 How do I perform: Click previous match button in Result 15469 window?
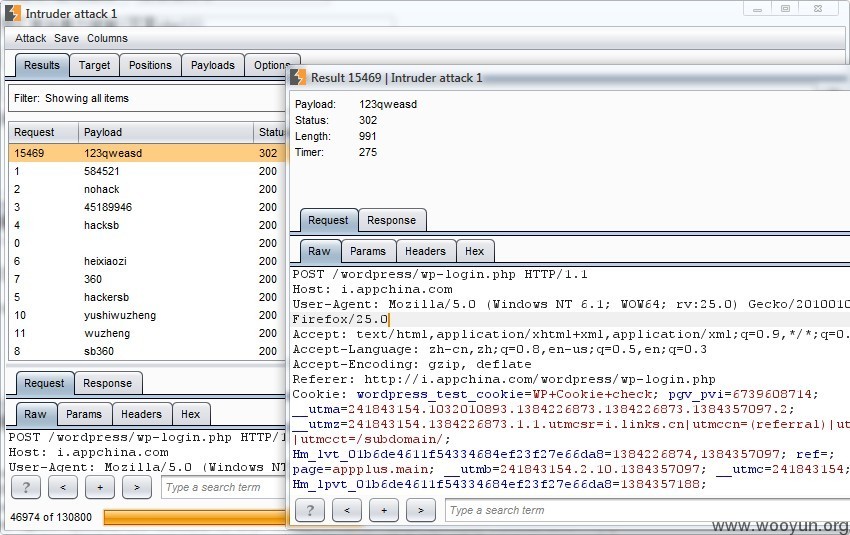(347, 510)
